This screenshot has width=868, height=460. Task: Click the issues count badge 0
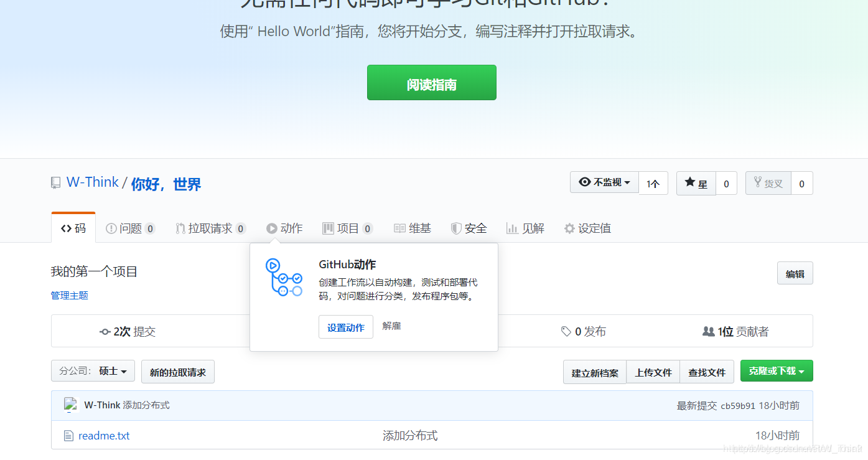click(150, 229)
